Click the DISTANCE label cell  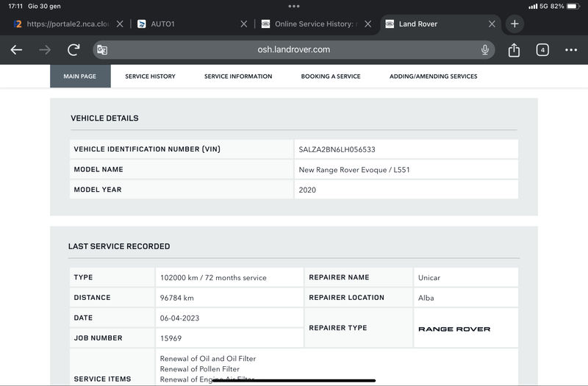pos(112,298)
